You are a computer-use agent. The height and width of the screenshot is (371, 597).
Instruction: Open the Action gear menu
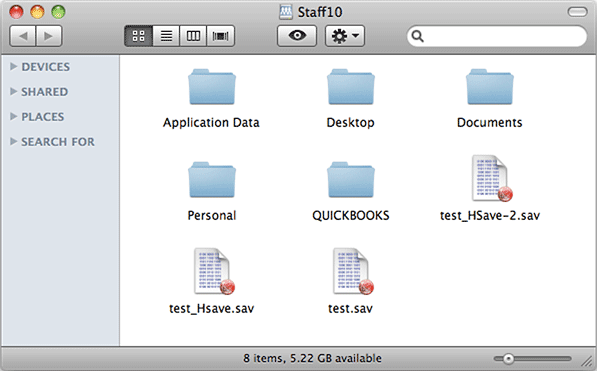tap(345, 36)
